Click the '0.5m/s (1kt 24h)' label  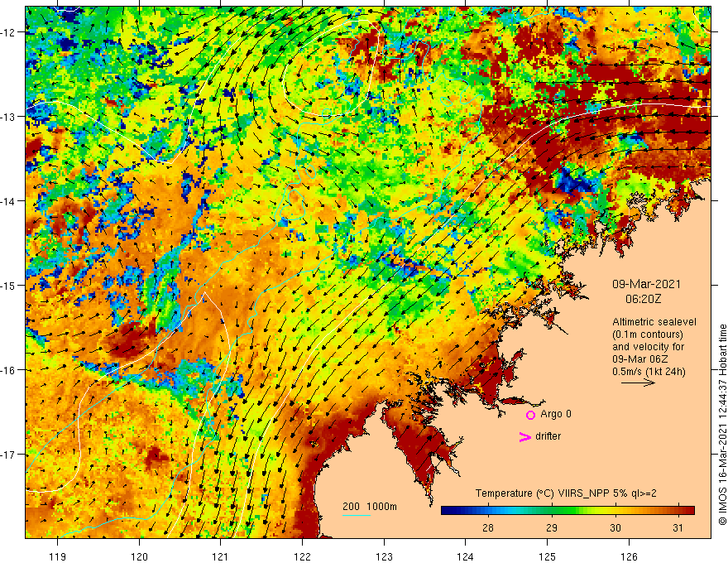[x=649, y=372]
